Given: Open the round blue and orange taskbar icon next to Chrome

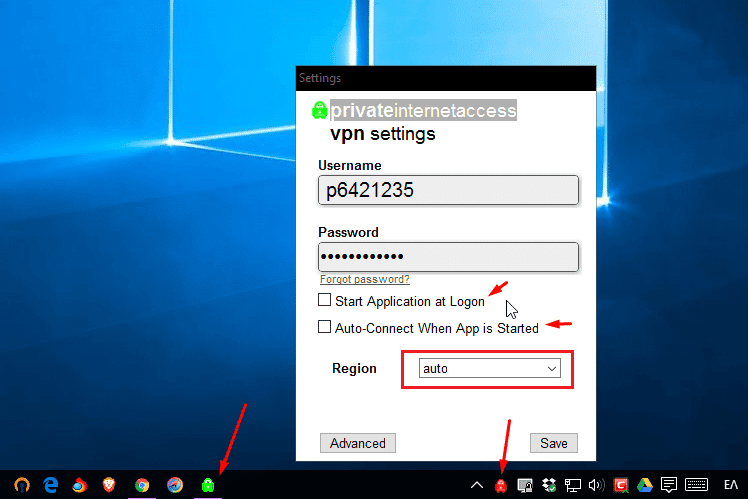Looking at the screenshot, I should [x=175, y=485].
